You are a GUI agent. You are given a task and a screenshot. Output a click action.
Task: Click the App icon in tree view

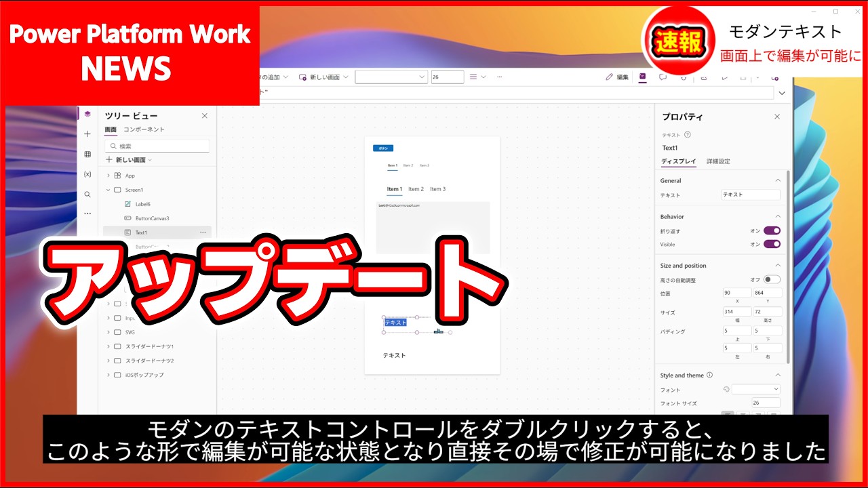click(x=117, y=176)
